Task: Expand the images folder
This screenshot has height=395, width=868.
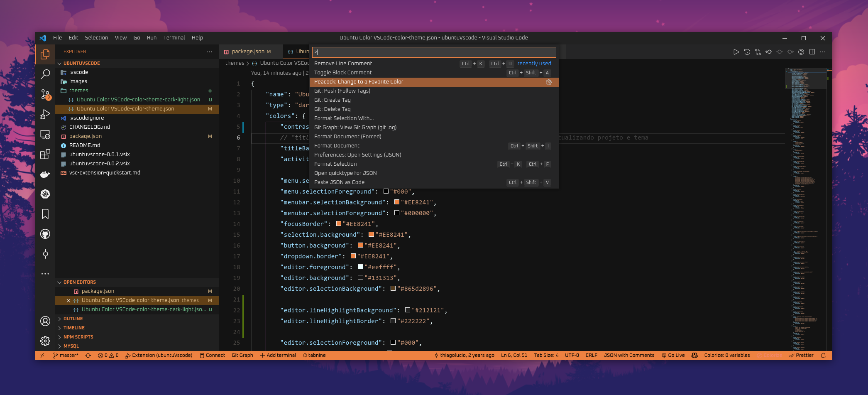Action: [137, 81]
